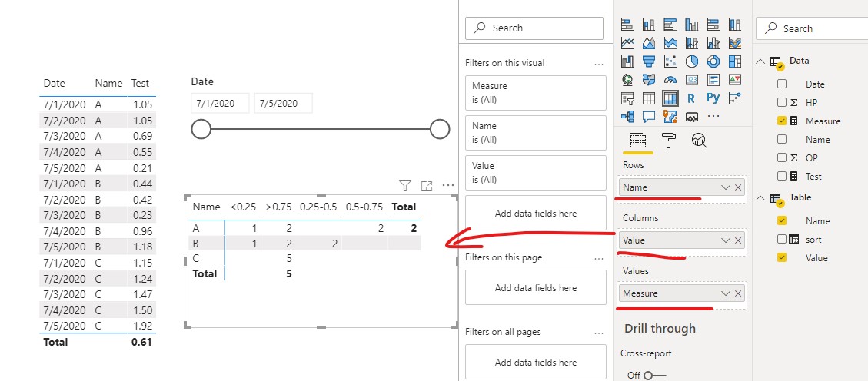
Task: Select the gauge visual
Action: [670, 80]
